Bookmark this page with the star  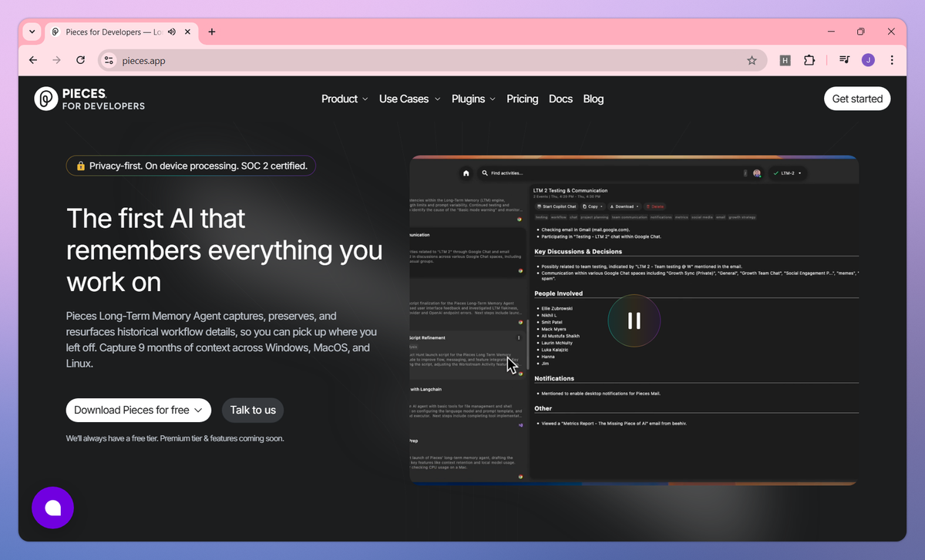click(x=752, y=60)
